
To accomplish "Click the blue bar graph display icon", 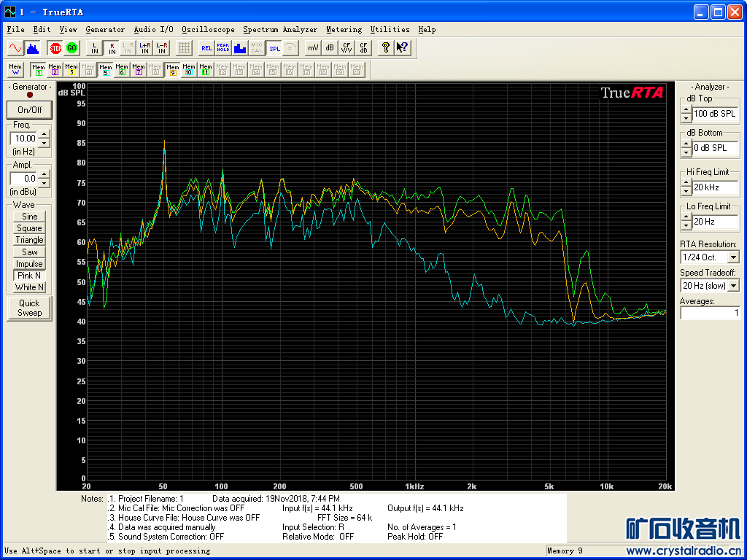I will [240, 48].
